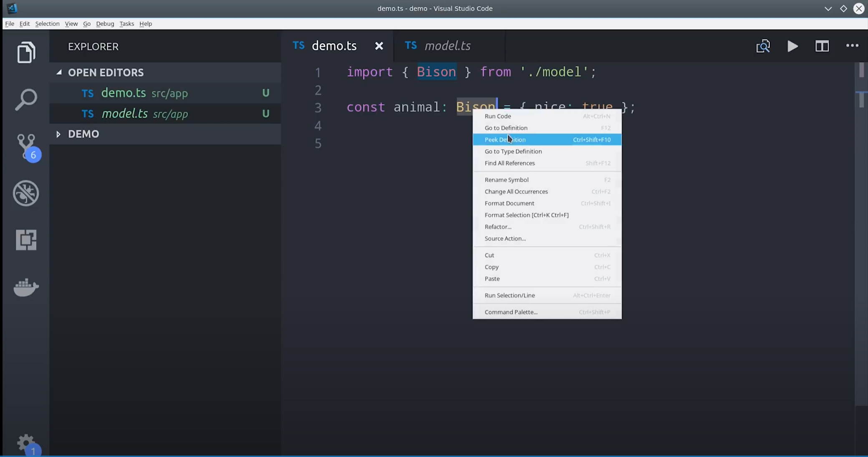The width and height of the screenshot is (868, 457).
Task: Open the Explorer view in activity bar
Action: (26, 52)
